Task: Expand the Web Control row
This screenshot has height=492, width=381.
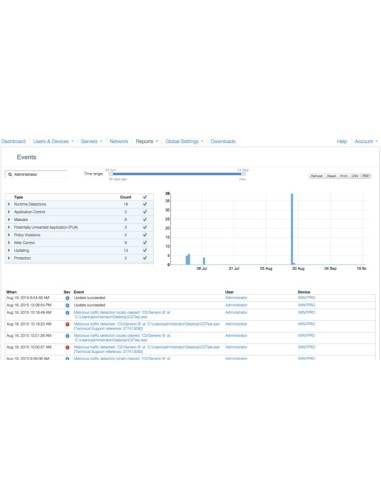Action: coord(9,242)
